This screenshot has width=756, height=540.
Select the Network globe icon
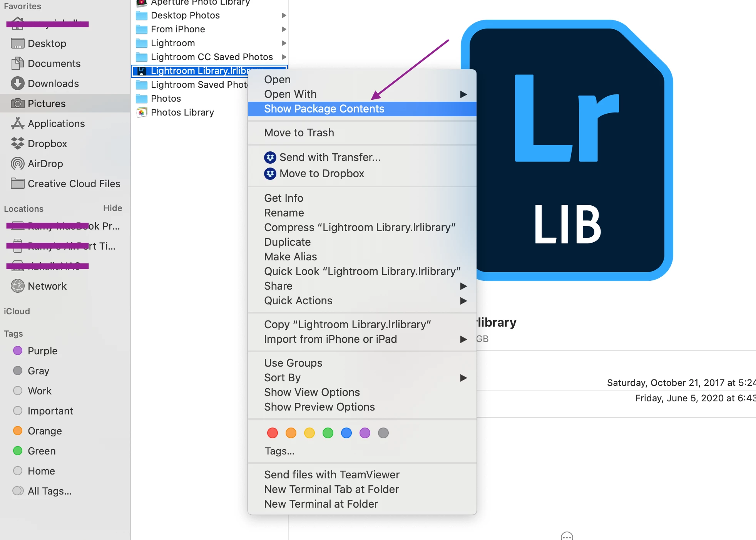(17, 286)
